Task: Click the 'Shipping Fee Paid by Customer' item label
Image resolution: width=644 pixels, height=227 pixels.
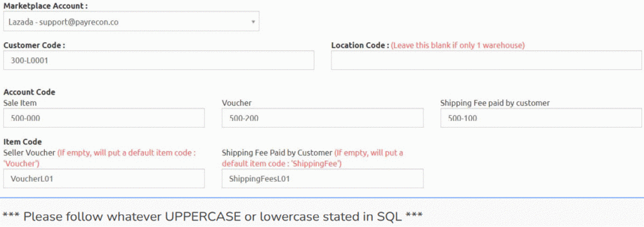Action: tap(277, 153)
